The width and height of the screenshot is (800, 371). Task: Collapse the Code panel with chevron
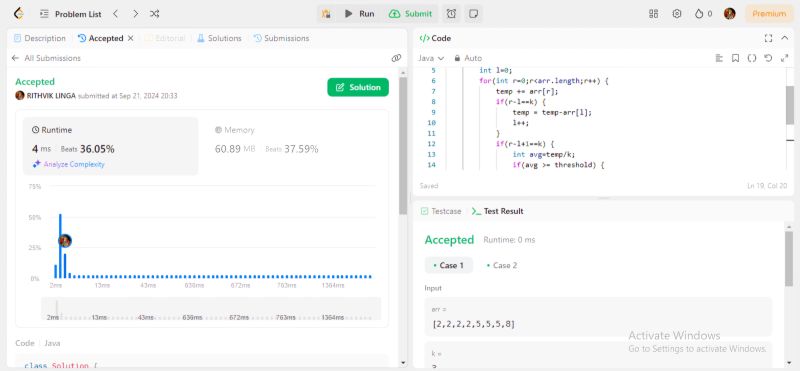tap(785, 38)
